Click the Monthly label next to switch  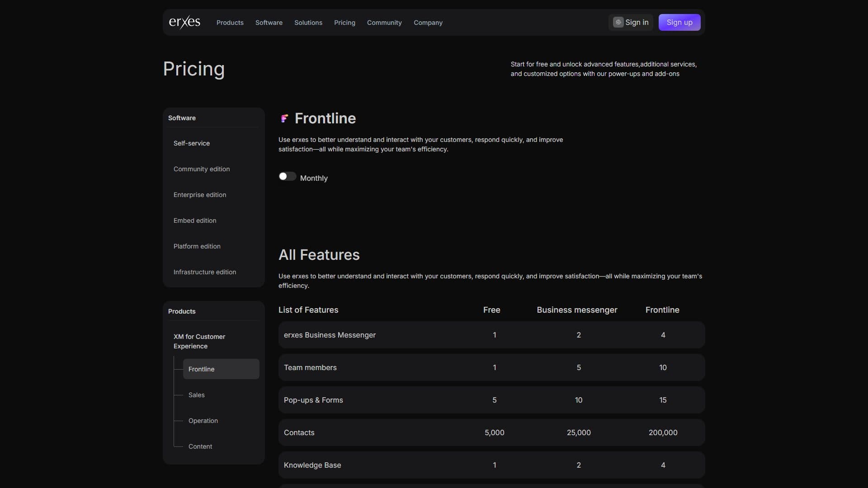click(x=314, y=178)
